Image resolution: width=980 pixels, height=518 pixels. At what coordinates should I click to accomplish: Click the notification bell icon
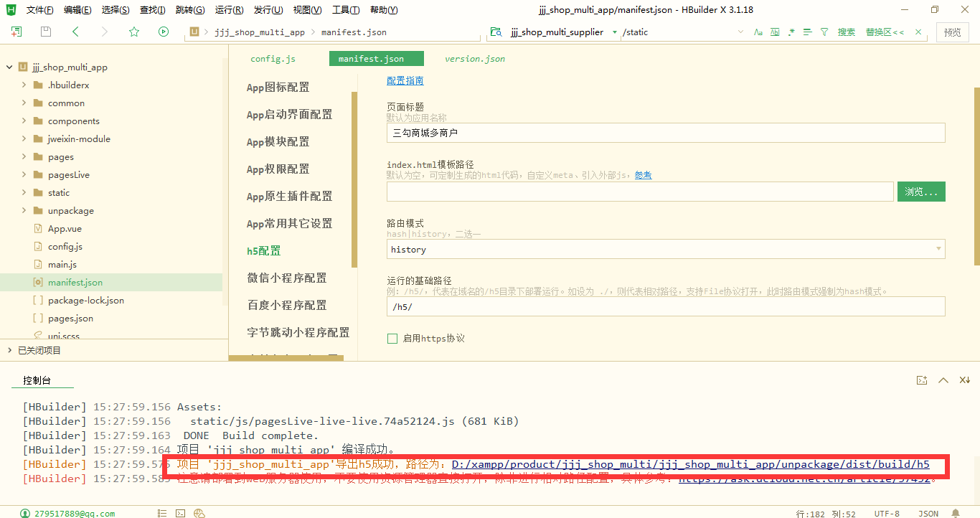956,514
